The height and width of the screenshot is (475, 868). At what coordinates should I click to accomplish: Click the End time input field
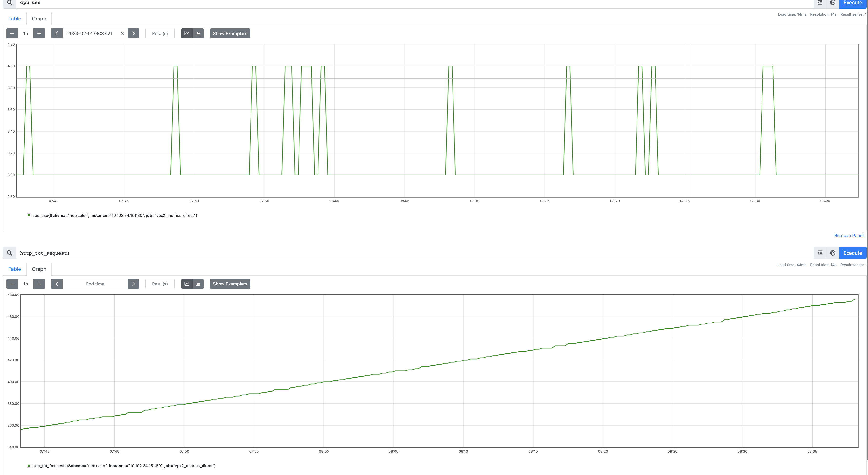(x=95, y=284)
